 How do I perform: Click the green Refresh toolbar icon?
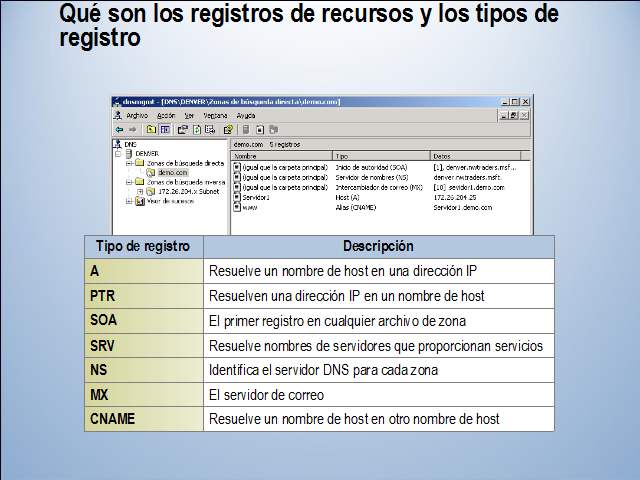point(197,129)
